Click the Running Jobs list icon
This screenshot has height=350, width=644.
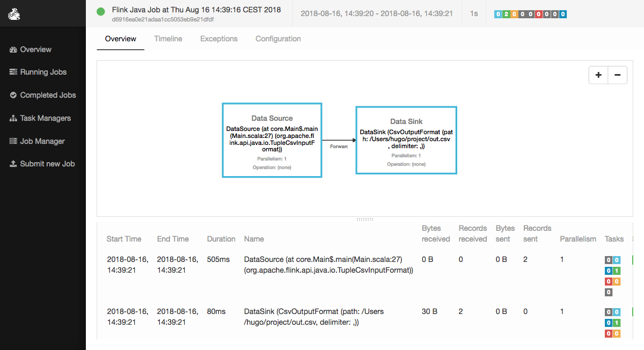click(13, 72)
